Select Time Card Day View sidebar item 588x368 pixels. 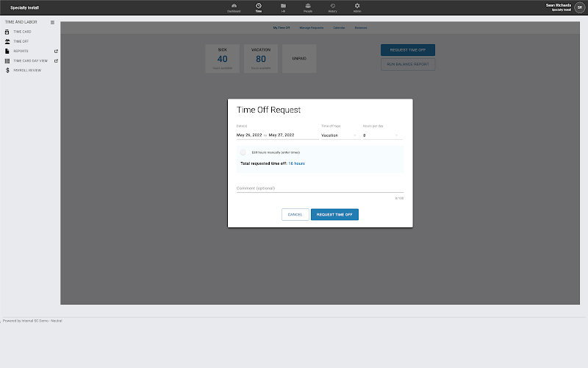[x=30, y=61]
